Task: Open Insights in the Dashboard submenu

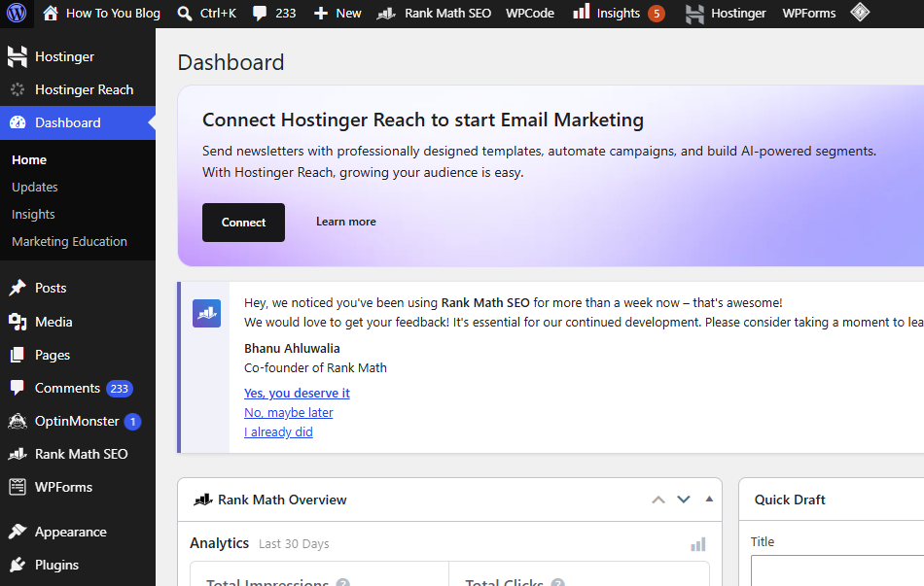Action: point(33,214)
